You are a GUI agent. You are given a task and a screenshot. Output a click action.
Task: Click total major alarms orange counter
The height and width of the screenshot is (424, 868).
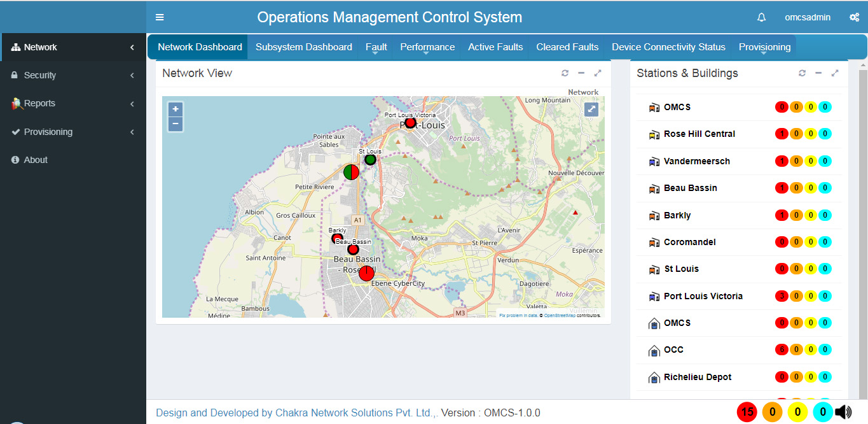click(x=772, y=412)
